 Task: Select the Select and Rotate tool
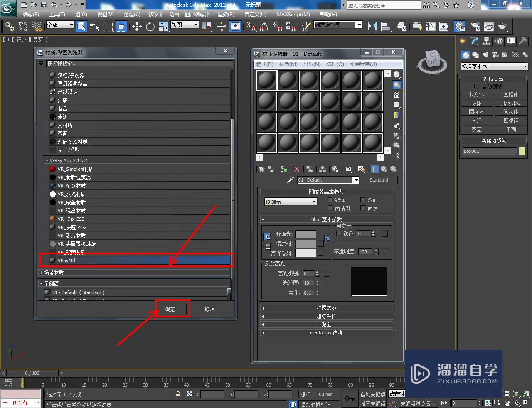[150, 27]
